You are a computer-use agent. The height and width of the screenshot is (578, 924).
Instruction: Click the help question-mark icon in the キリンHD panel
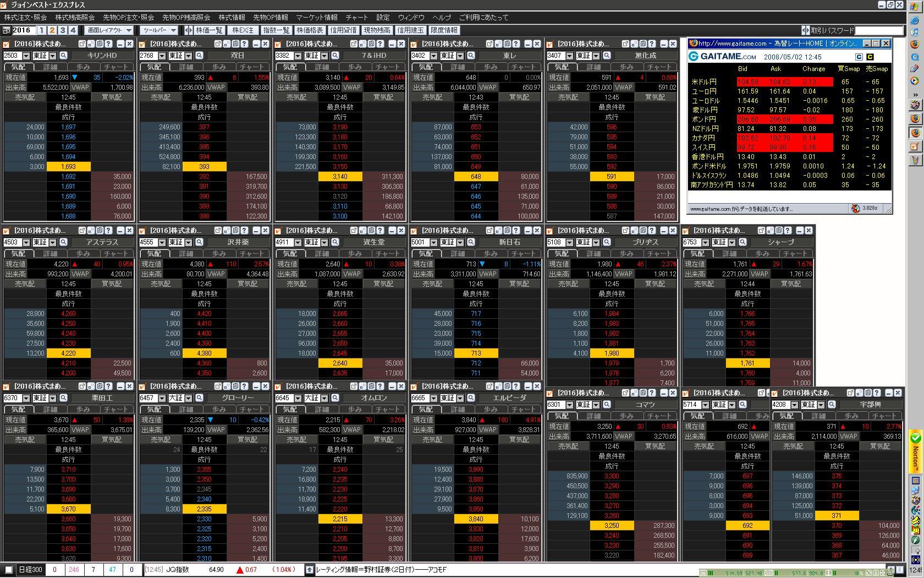click(x=109, y=43)
